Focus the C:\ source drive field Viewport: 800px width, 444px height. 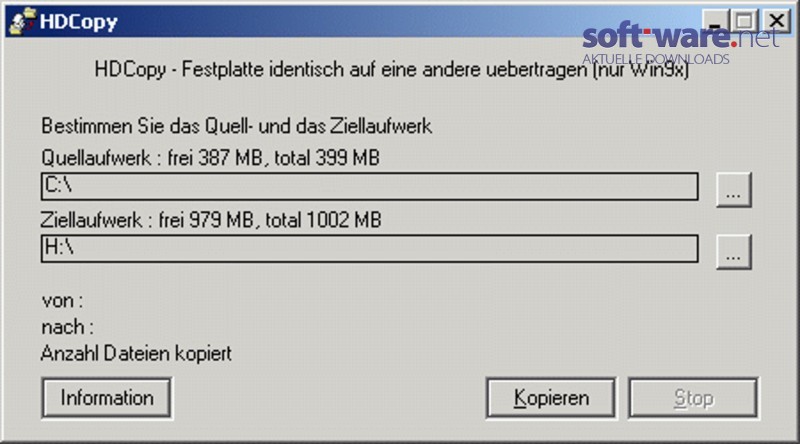point(369,186)
